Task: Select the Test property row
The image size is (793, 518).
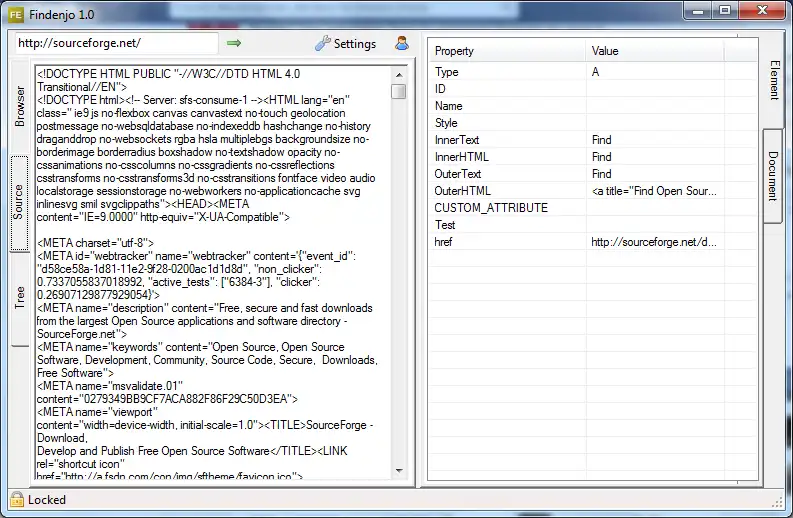Action: click(593, 225)
